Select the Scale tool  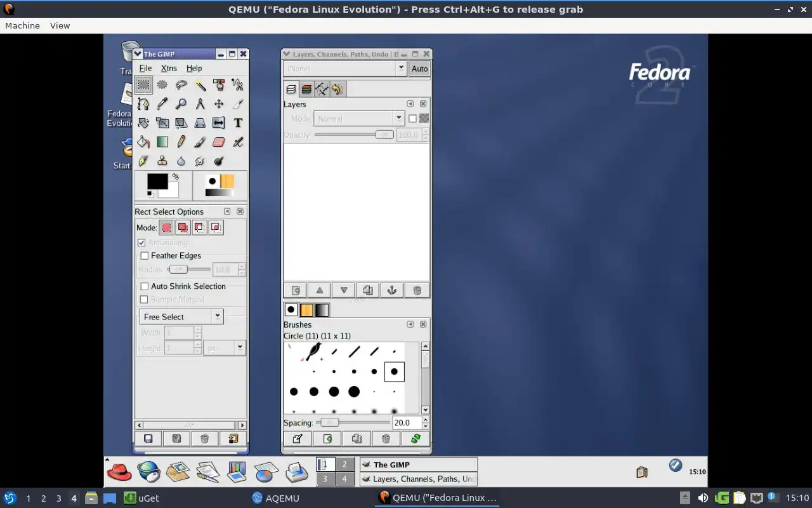point(162,123)
